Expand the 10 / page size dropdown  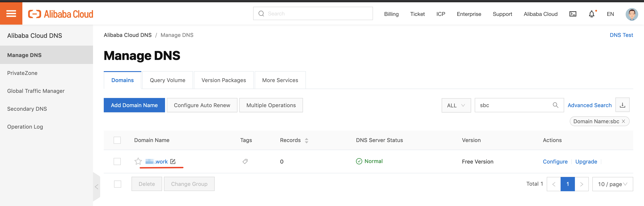pyautogui.click(x=612, y=184)
